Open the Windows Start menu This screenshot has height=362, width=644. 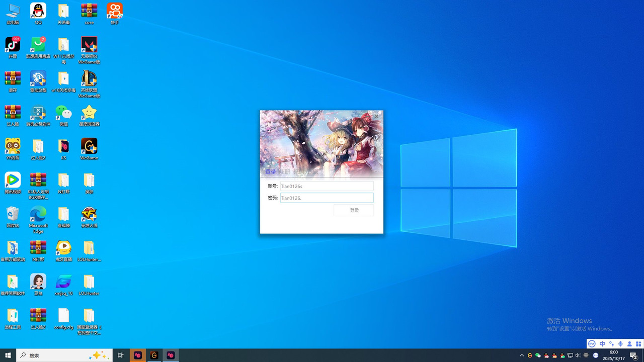pos(8,355)
